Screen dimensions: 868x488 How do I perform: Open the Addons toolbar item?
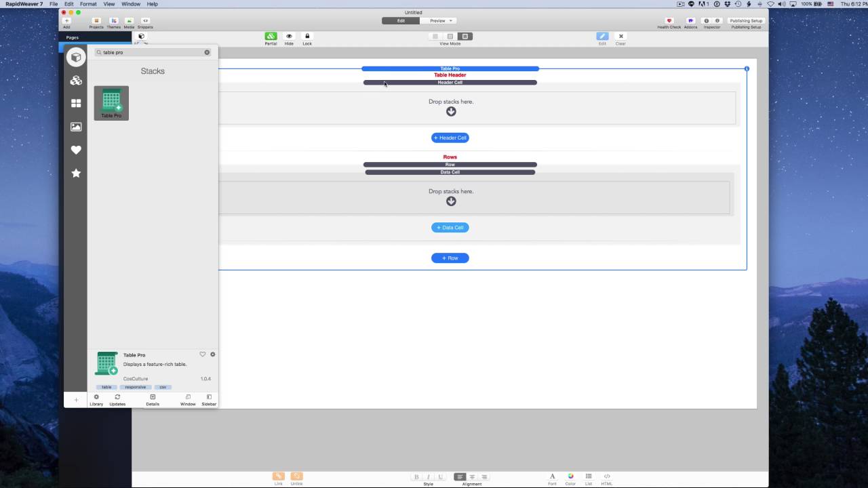pos(690,21)
